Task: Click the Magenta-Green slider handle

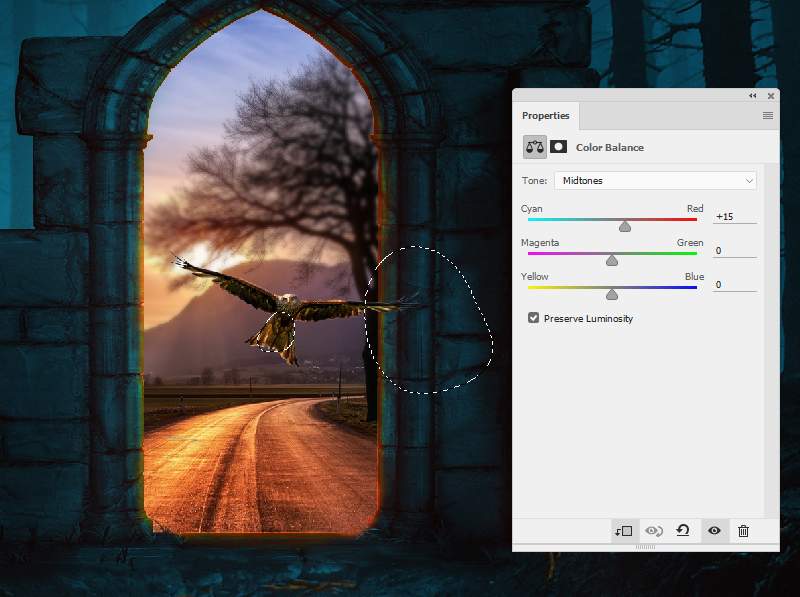Action: point(612,261)
